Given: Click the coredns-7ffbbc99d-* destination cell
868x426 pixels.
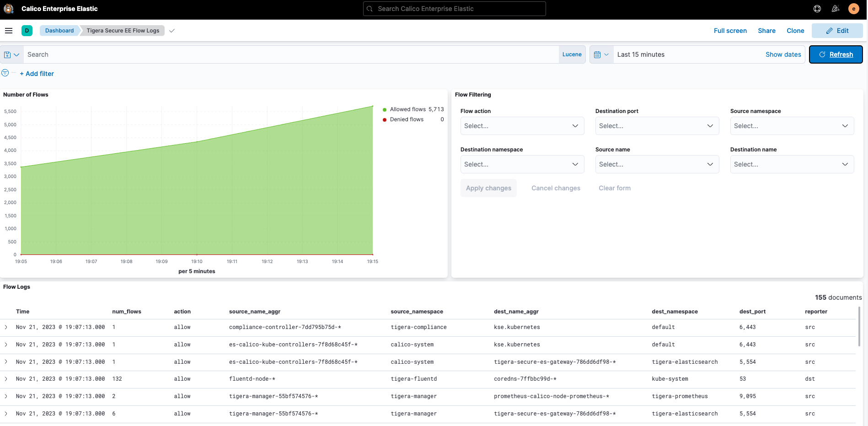Looking at the screenshot, I should point(525,379).
